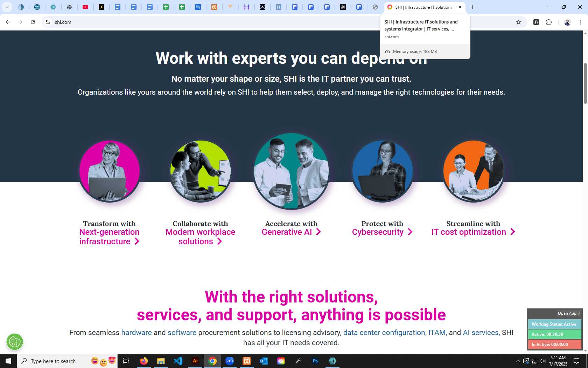Image resolution: width=588 pixels, height=368 pixels.
Task: Open the Windows Start menu
Action: point(8,361)
